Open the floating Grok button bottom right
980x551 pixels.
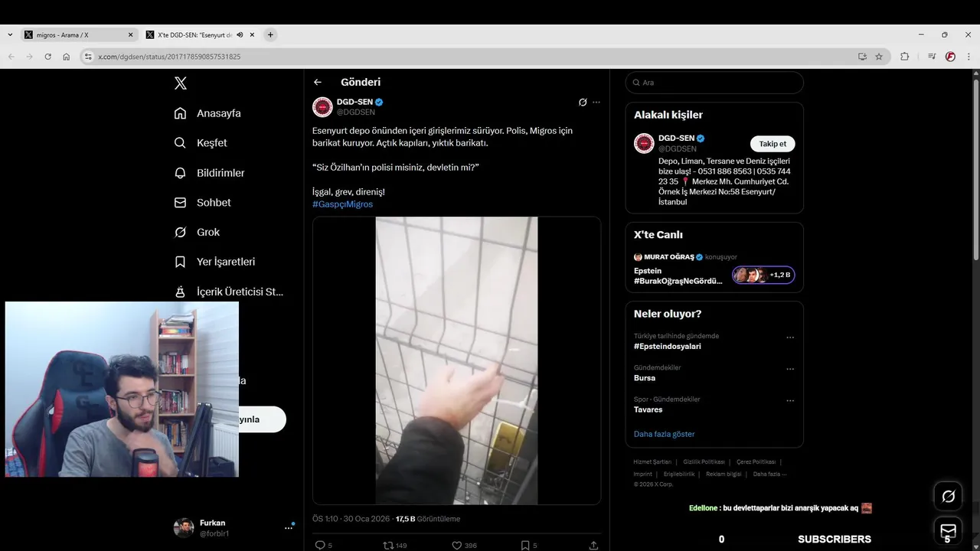click(x=948, y=496)
